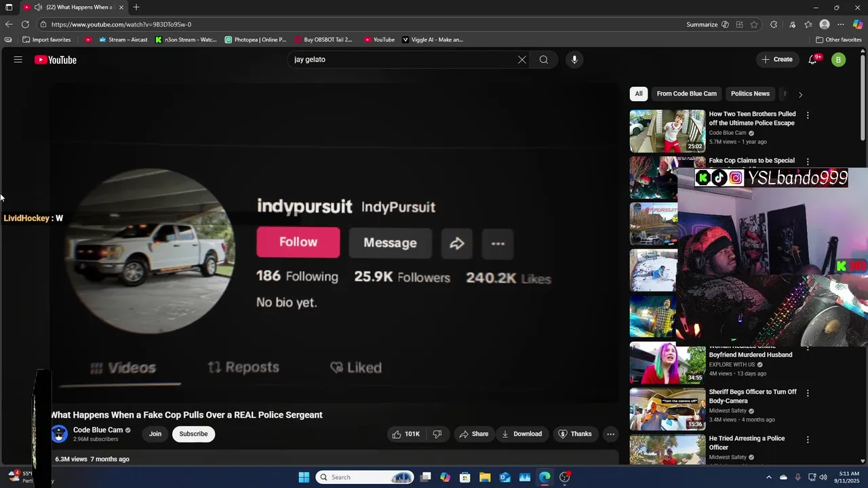
Task: Open Code Blue Cam channel avatar
Action: (x=60, y=434)
